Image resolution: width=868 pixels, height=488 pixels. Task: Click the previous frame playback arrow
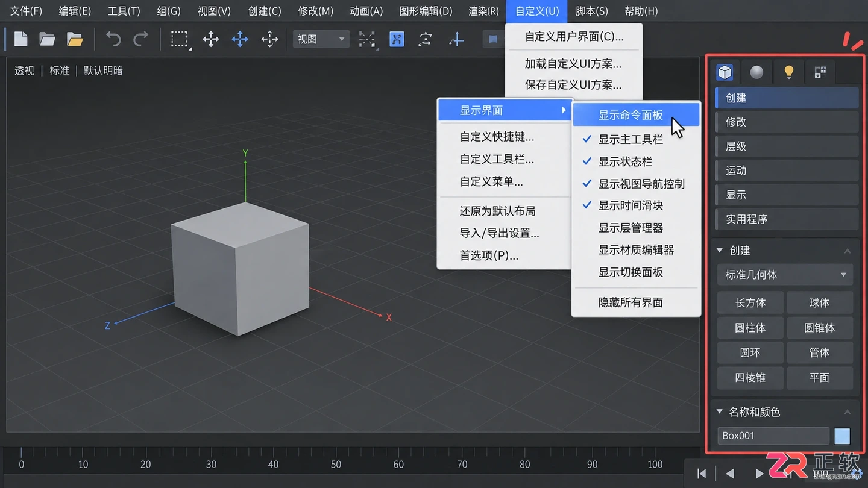(x=730, y=474)
